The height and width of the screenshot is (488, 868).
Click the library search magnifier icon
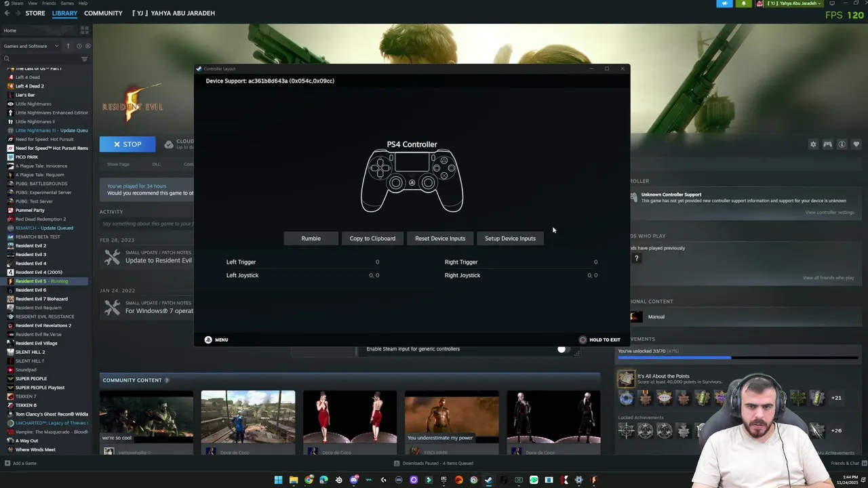click(7, 59)
